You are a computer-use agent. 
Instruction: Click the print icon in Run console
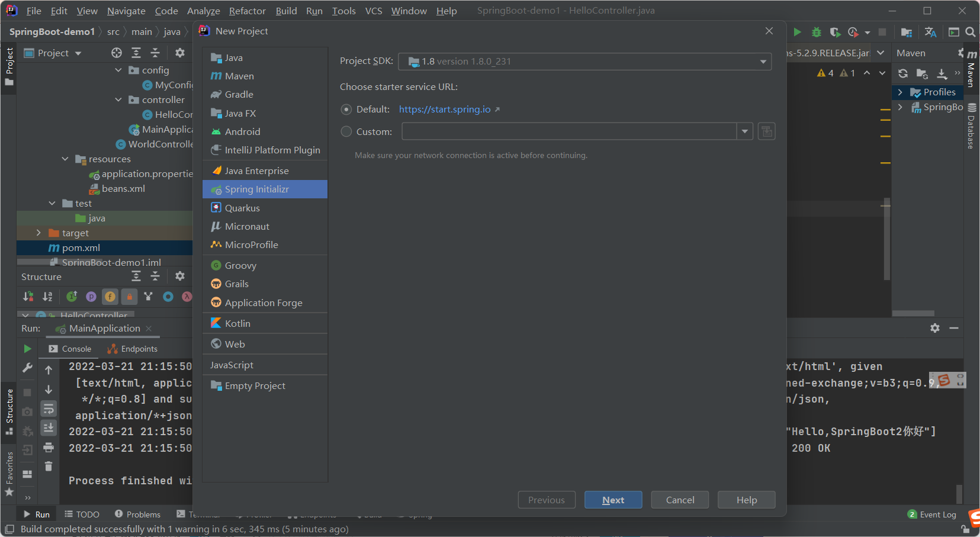(49, 447)
